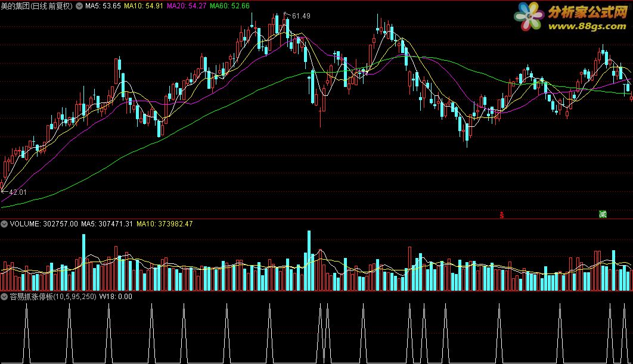
Task: Click the volume MA10: 373982.47 label
Action: (x=165, y=224)
